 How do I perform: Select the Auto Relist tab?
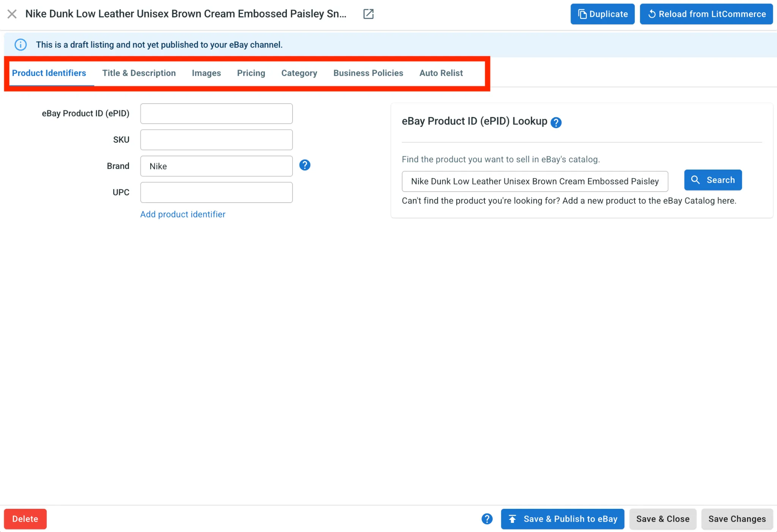(441, 73)
